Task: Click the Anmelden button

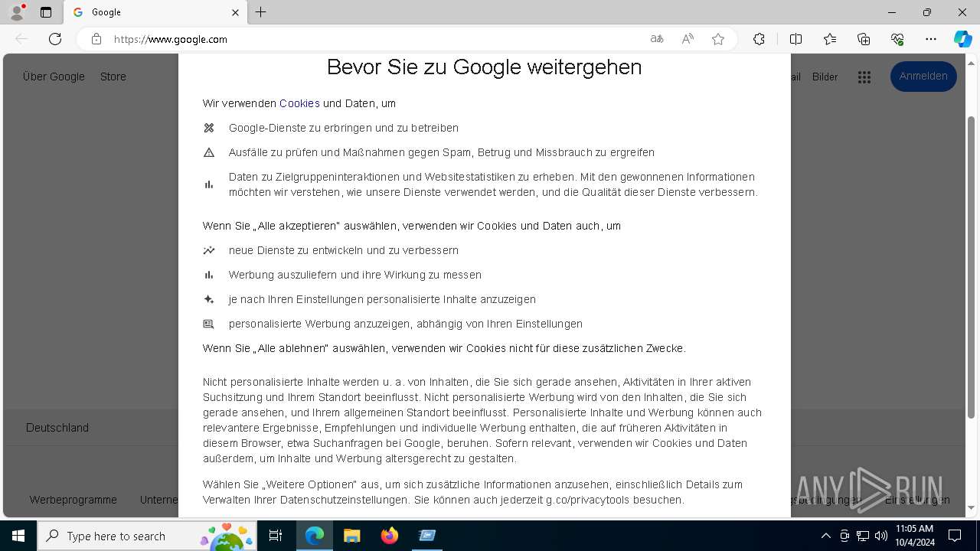Action: (x=923, y=77)
